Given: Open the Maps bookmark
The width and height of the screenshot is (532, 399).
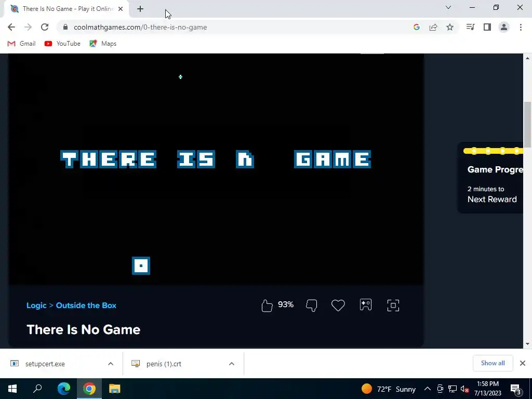Looking at the screenshot, I should tap(103, 44).
